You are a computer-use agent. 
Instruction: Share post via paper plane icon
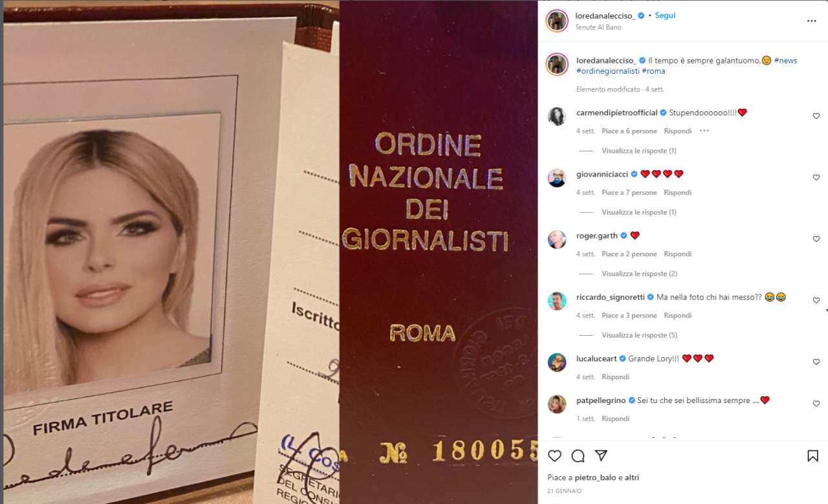pos(601,455)
